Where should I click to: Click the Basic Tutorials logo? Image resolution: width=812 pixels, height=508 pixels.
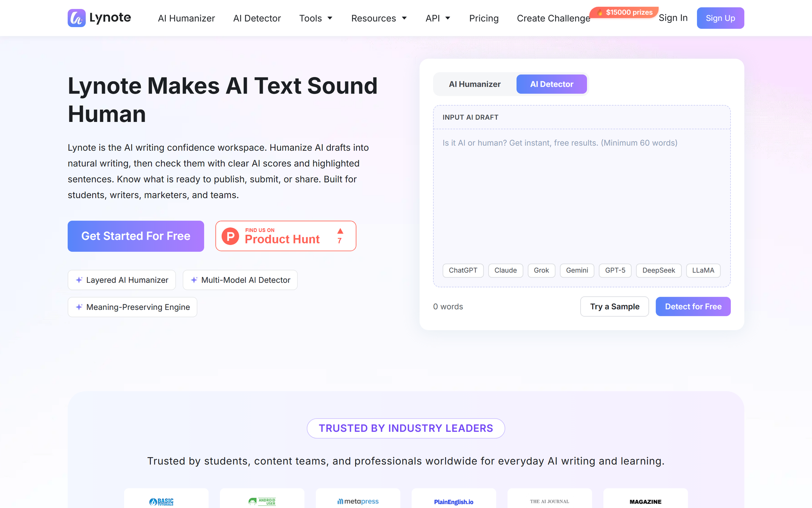[x=162, y=502]
